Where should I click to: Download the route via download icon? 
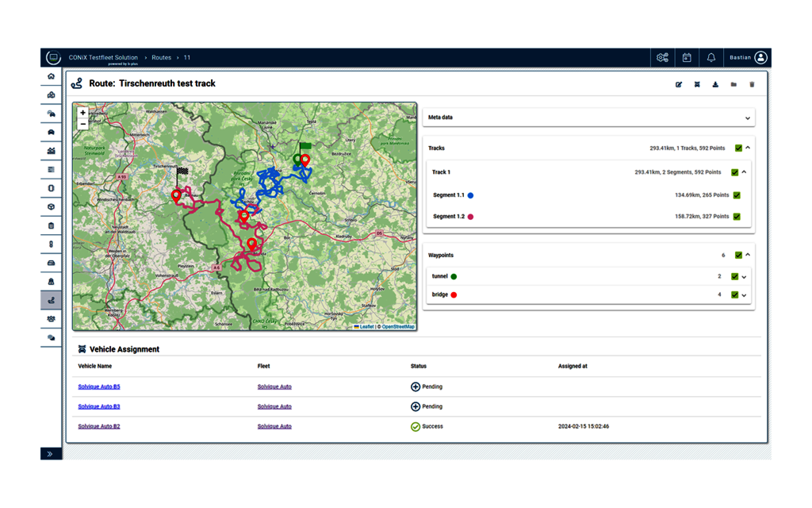pyautogui.click(x=715, y=84)
